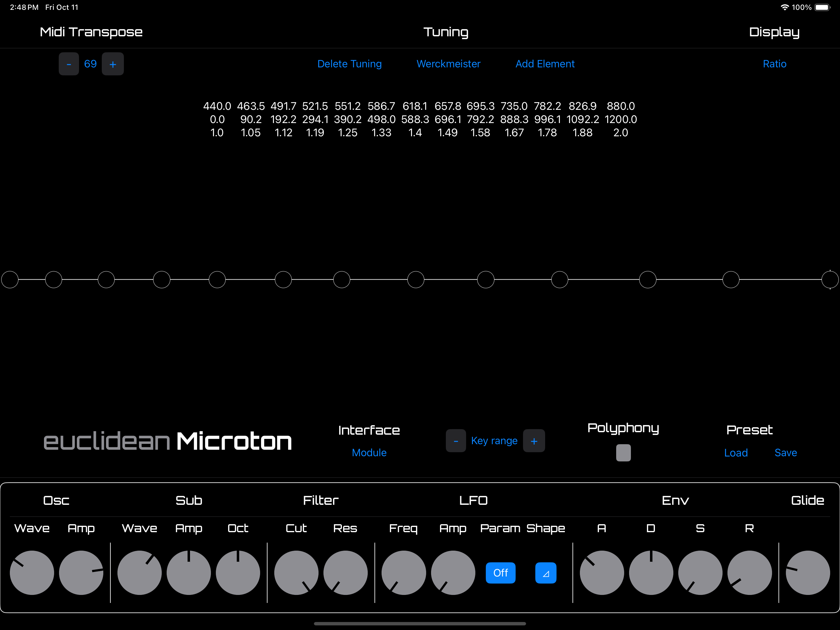
Task: Click the 440.0 frequency value
Action: click(217, 106)
